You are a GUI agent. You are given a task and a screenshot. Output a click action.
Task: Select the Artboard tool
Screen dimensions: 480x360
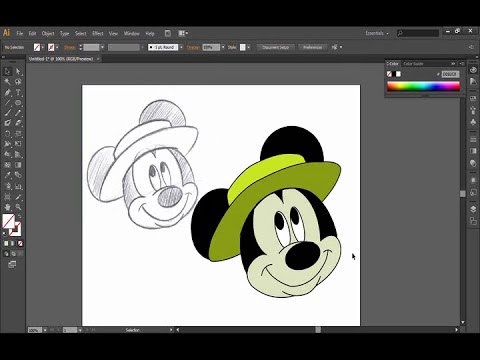pos(8,197)
